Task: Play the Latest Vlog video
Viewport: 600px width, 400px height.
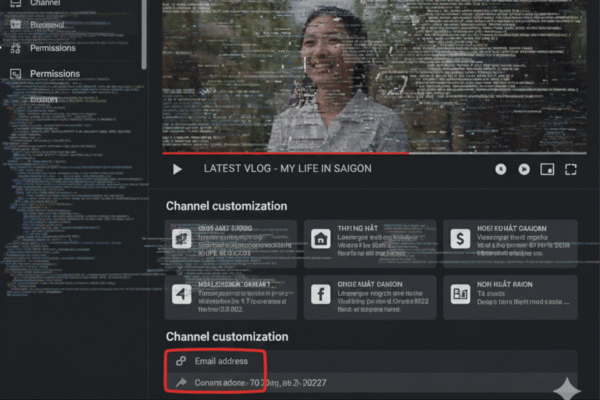Action: 177,169
